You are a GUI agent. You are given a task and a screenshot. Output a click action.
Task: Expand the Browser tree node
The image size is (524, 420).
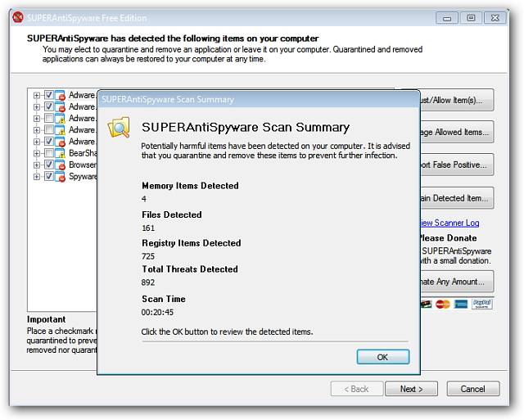coord(37,165)
